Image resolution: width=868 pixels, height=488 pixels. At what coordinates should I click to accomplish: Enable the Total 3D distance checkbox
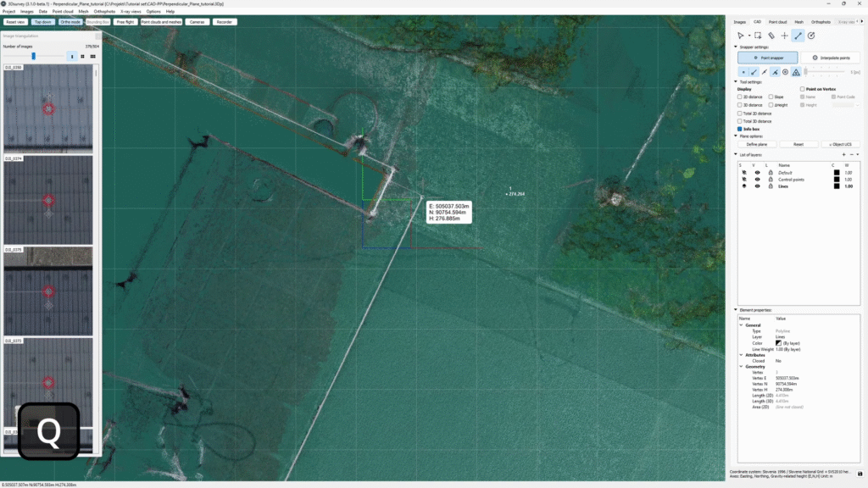739,121
